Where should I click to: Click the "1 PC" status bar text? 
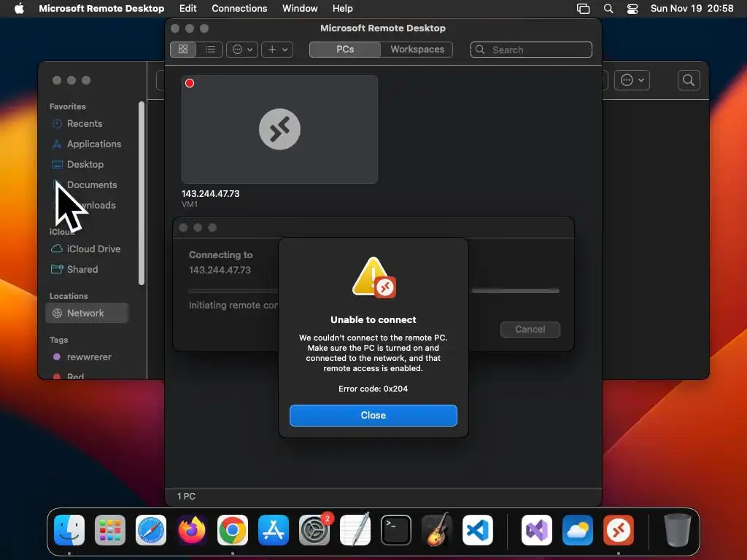point(186,496)
